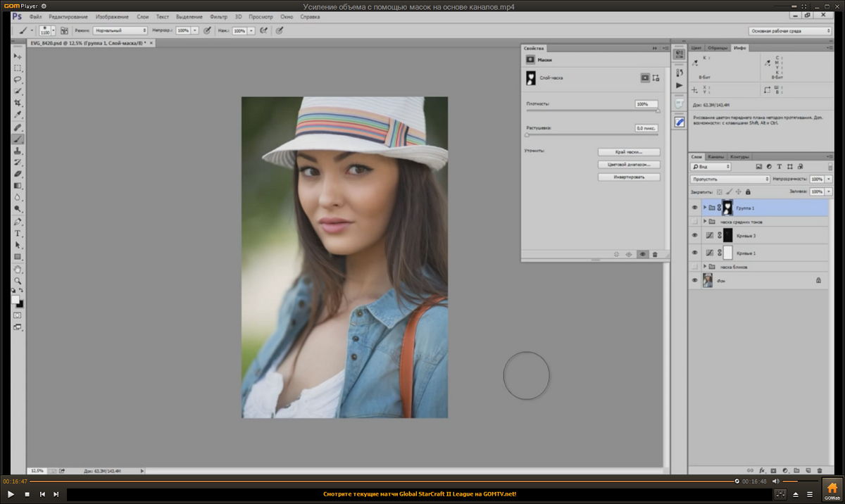Open the workspace dropdown Основная рабочая среда
The image size is (845, 504).
point(789,31)
